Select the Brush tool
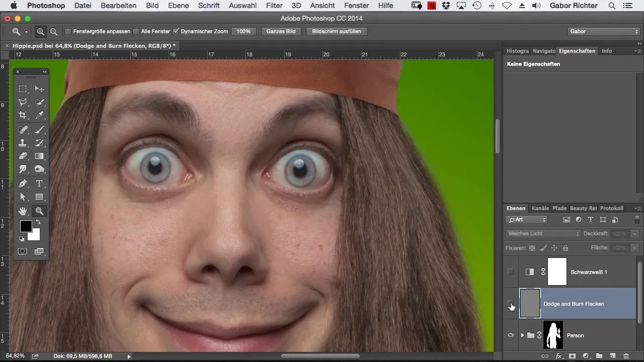The height and width of the screenshot is (362, 644). (39, 130)
